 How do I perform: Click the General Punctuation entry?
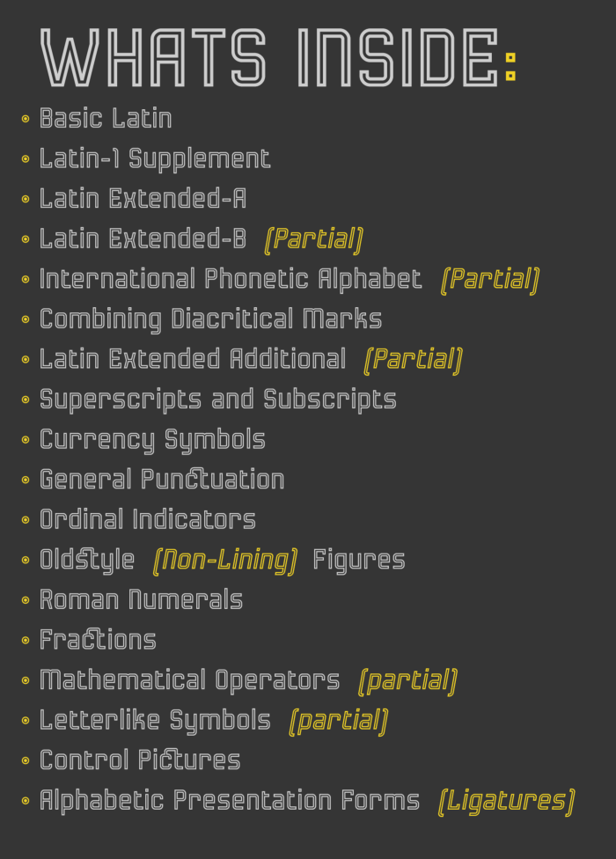162,480
